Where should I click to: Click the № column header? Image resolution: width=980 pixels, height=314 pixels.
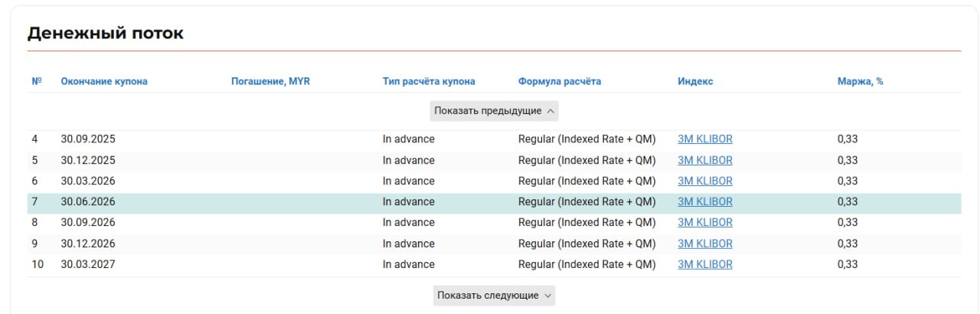tap(36, 82)
